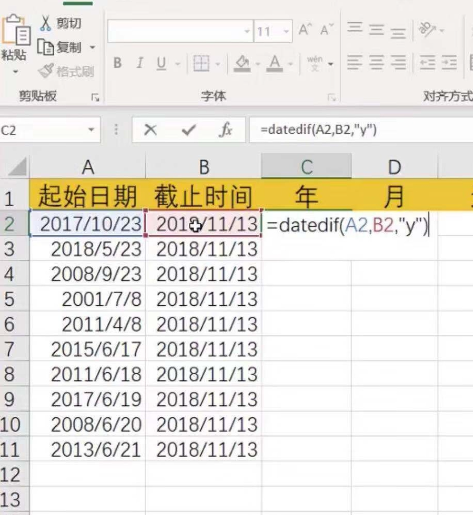Open the Underline style dropdown arrow
The width and height of the screenshot is (473, 515).
(x=177, y=63)
